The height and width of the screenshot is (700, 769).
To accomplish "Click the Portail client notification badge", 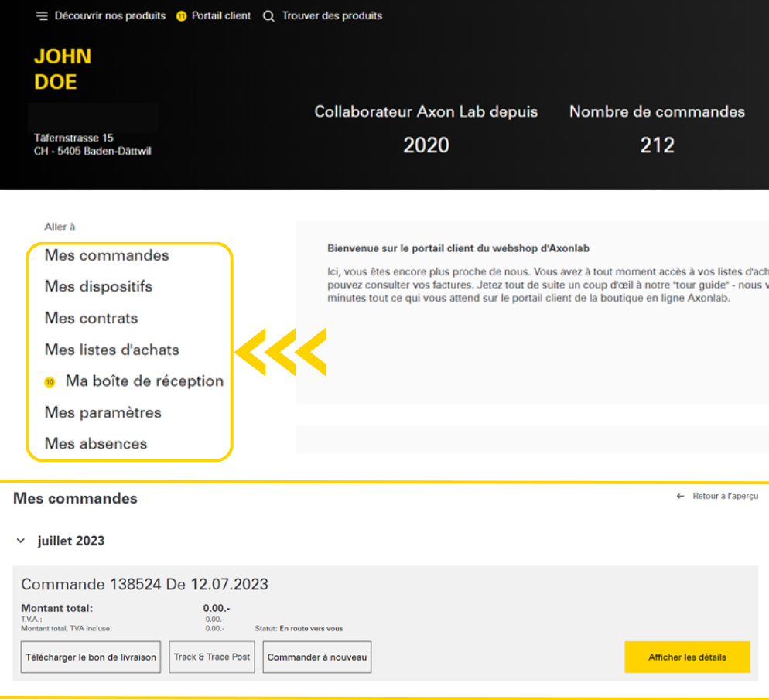I will point(181,17).
